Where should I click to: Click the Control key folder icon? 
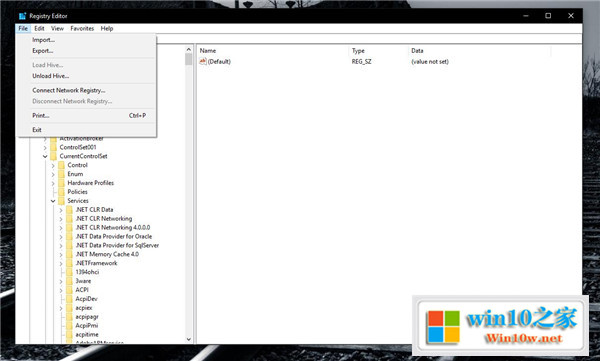click(62, 165)
